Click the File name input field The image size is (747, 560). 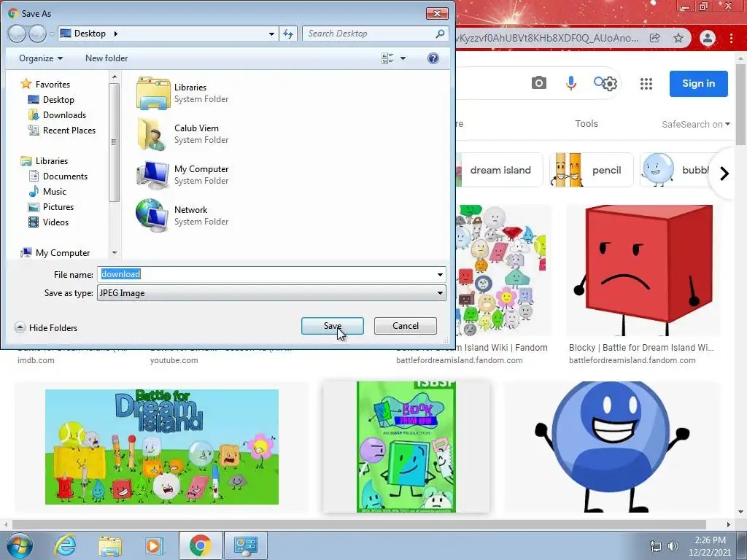[266, 274]
